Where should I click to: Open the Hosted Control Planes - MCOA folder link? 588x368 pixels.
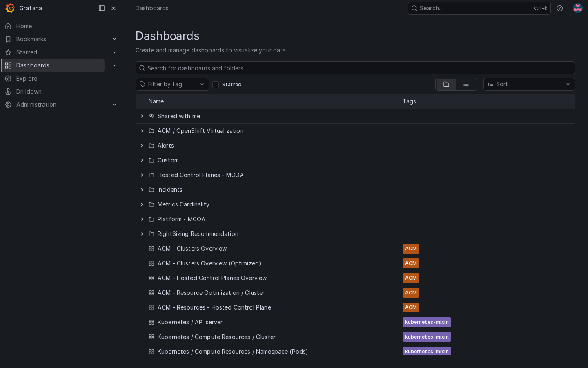tap(200, 175)
